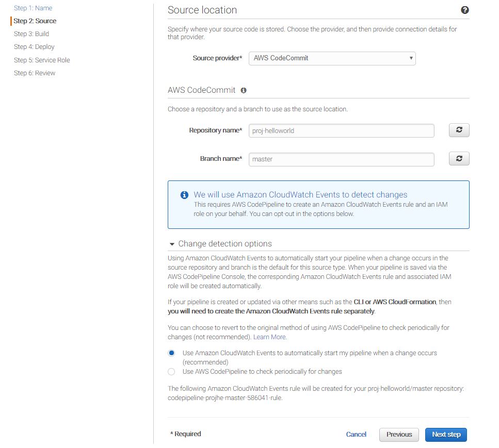Click the help question mark icon
Image resolution: width=499 pixels, height=448 pixels.
pyautogui.click(x=464, y=10)
